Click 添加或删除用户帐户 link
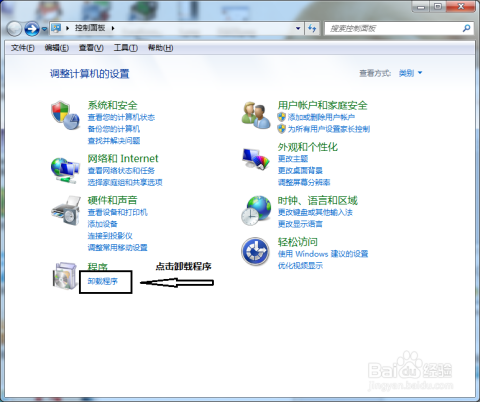This screenshot has width=480, height=402. tap(321, 117)
